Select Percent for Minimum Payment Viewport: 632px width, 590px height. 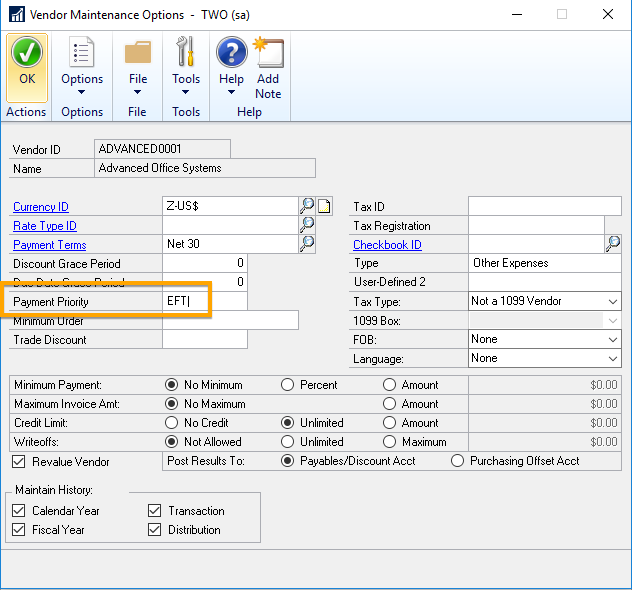coord(287,385)
